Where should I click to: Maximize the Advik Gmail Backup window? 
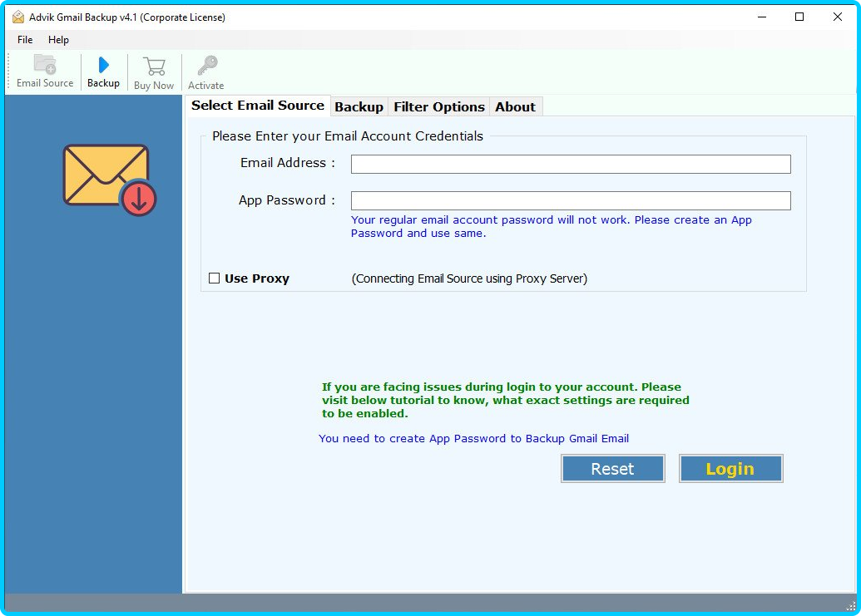click(x=799, y=17)
